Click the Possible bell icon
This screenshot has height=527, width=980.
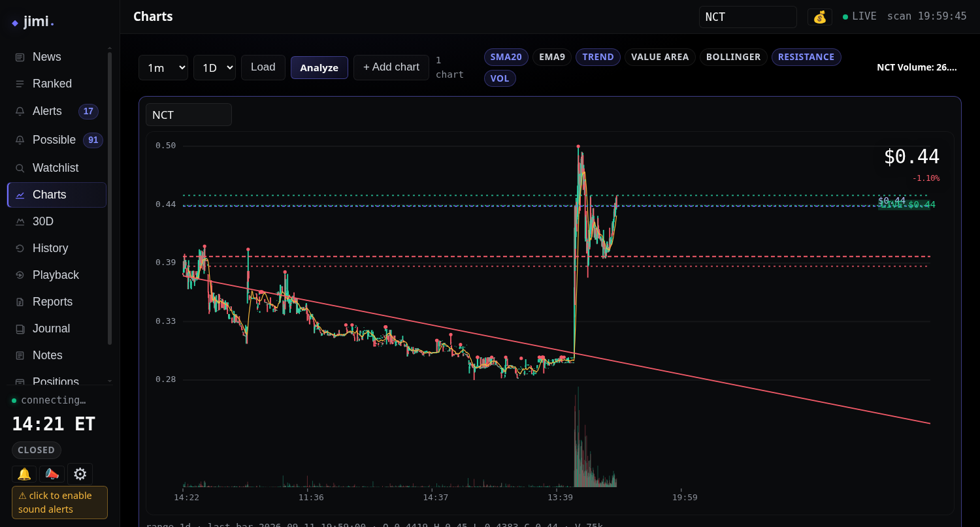pyautogui.click(x=20, y=140)
